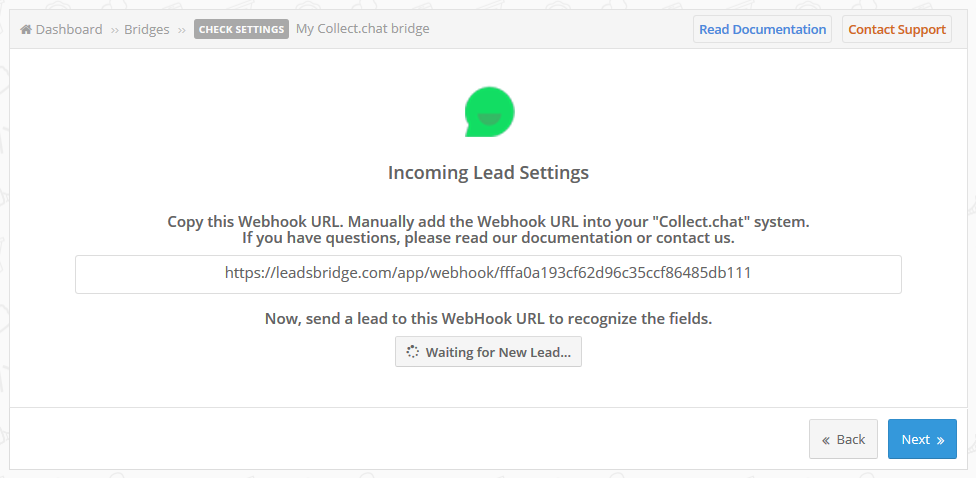Select the My Collect.chat bridge title
The width and height of the screenshot is (976, 478).
(362, 29)
